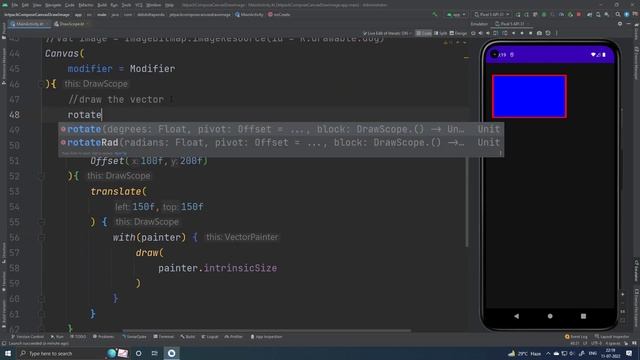This screenshot has height=360, width=640.
Task: Click the vertical editor scrollbar
Action: (x=467, y=202)
